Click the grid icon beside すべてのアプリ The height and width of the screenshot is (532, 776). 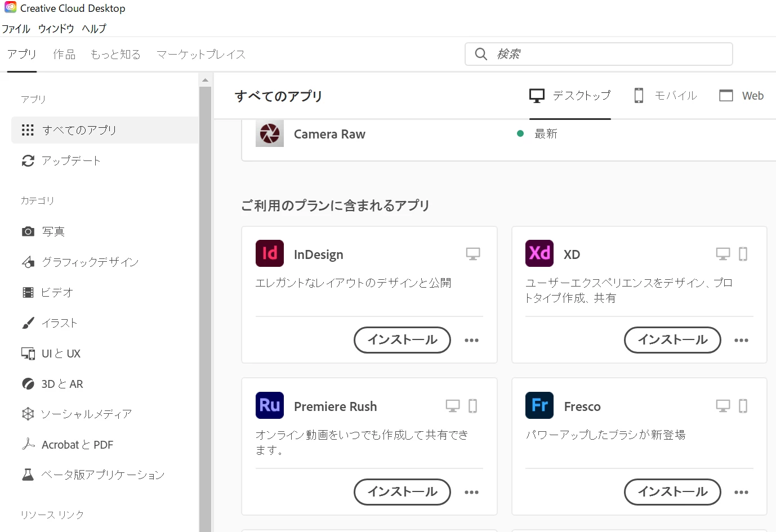tap(28, 130)
